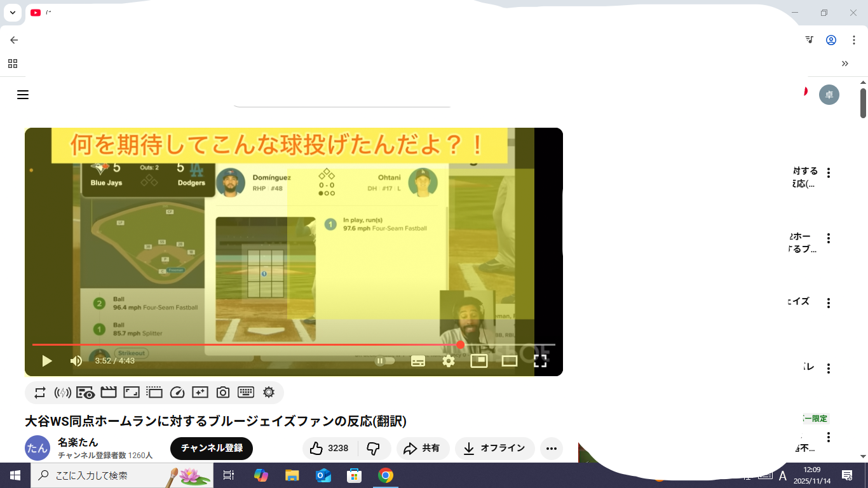
Task: Open the keyboard shortcuts icon below player
Action: (246, 393)
